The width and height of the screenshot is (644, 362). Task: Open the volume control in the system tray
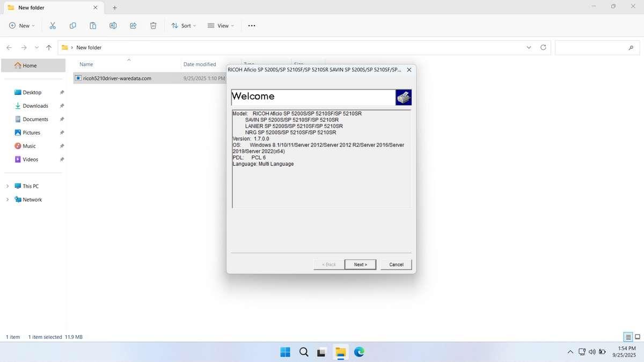(592, 352)
